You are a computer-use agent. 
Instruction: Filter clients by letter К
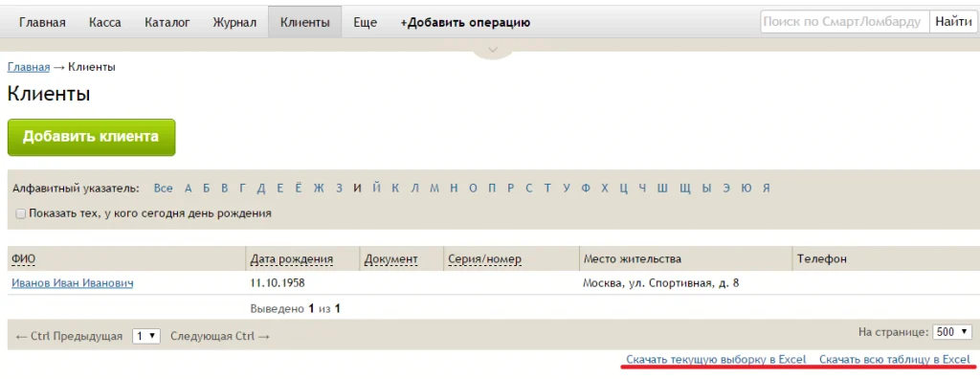click(x=395, y=189)
